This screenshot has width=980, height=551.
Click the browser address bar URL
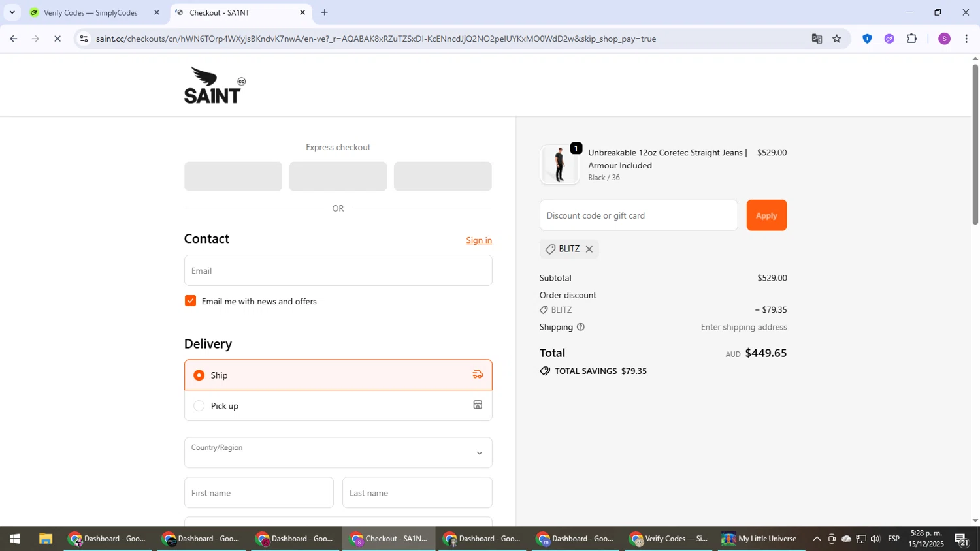click(376, 39)
